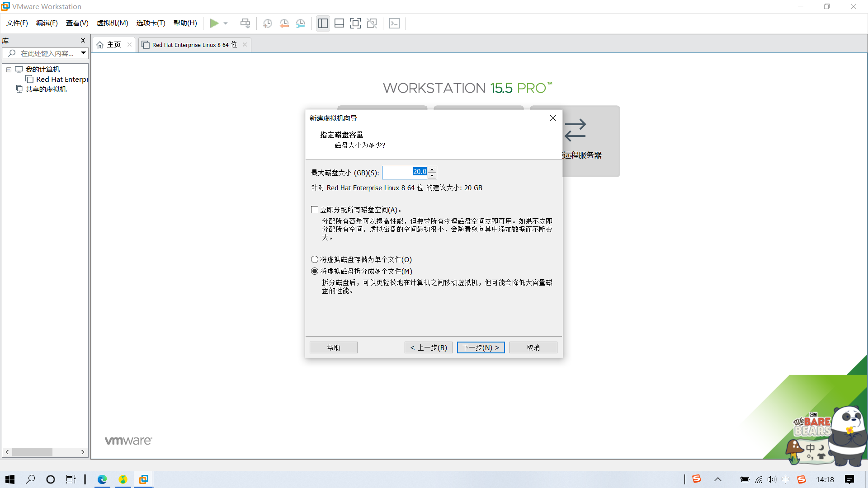This screenshot has width=868, height=488.
Task: Enter full screen mode icon
Action: [355, 23]
